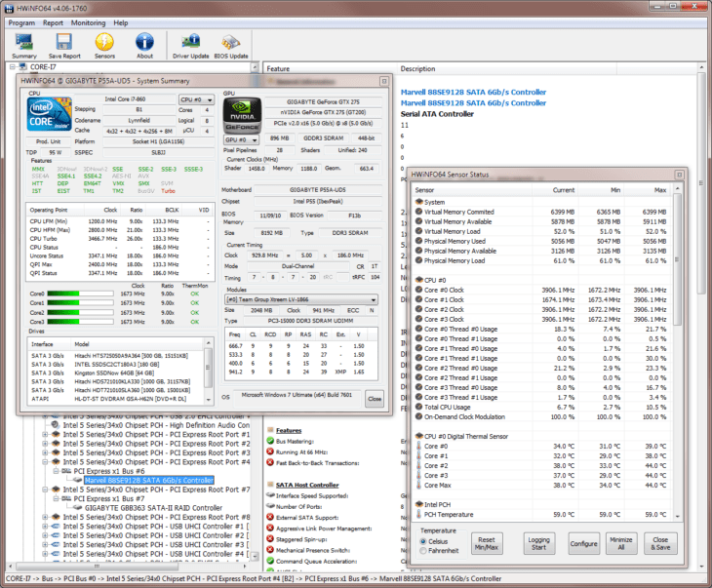Click red icon for Running At 66 MHz
This screenshot has height=588, width=712.
point(270,451)
